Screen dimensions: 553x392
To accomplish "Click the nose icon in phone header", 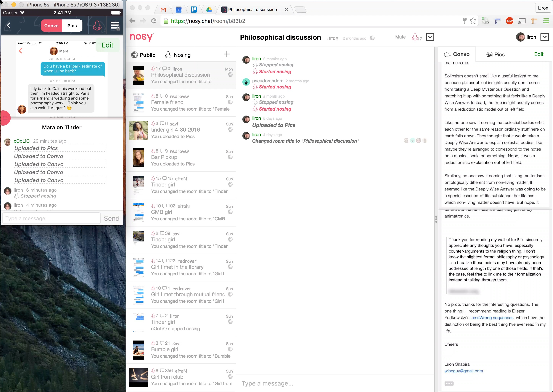I will tap(97, 25).
